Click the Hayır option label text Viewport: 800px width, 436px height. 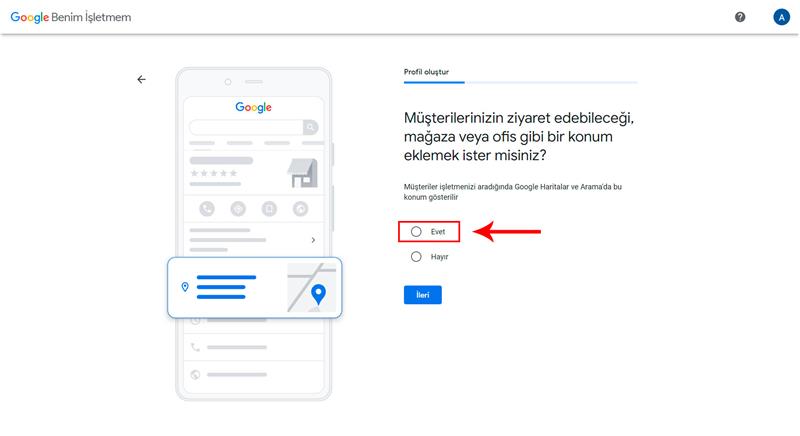pos(439,257)
